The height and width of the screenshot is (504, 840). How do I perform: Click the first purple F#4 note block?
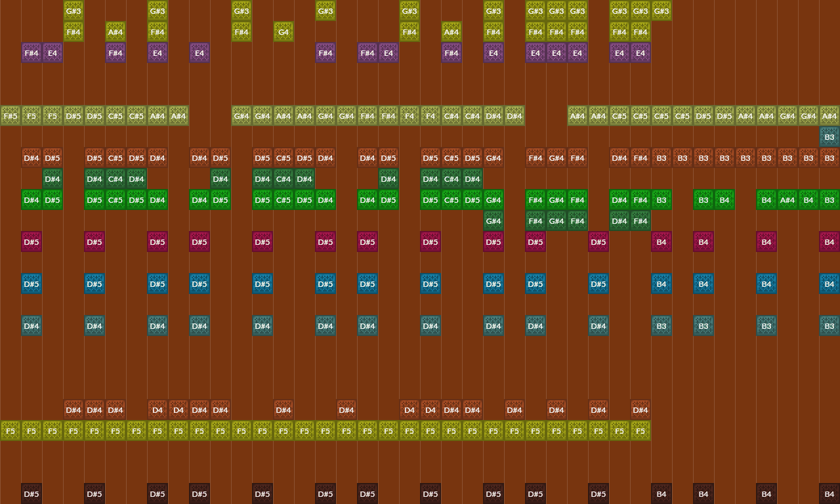(31, 52)
